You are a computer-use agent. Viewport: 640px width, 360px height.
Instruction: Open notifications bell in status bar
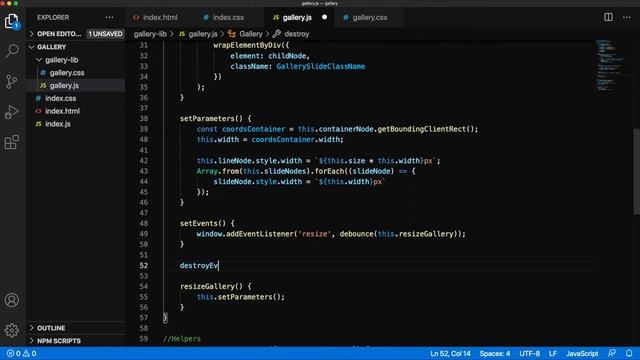click(x=629, y=353)
